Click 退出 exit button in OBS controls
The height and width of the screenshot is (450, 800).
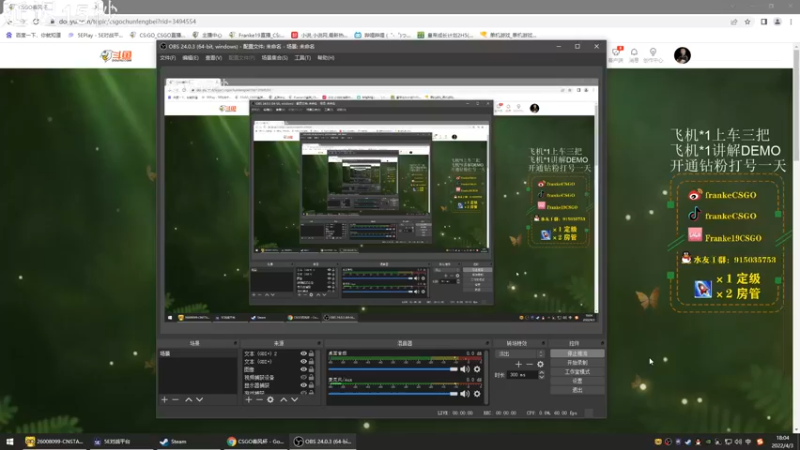pyautogui.click(x=577, y=390)
